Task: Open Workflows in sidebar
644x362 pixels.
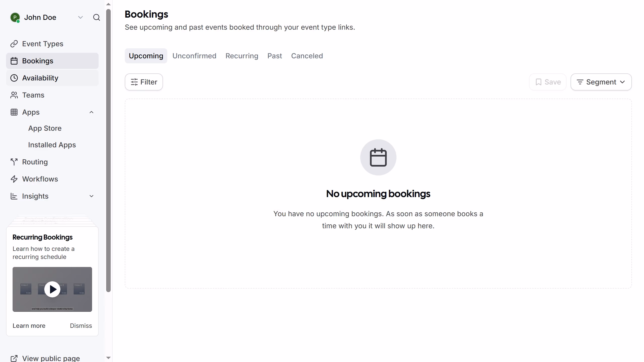Action: [52, 179]
